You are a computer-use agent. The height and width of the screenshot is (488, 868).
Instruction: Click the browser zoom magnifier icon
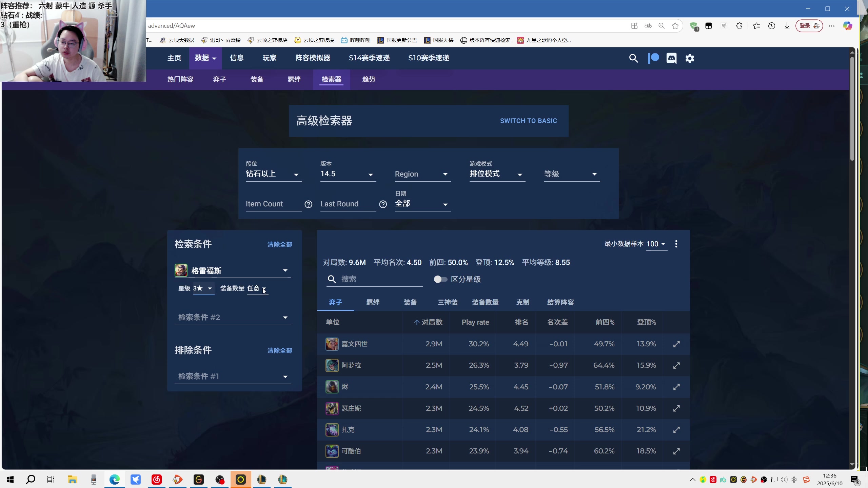[662, 26]
